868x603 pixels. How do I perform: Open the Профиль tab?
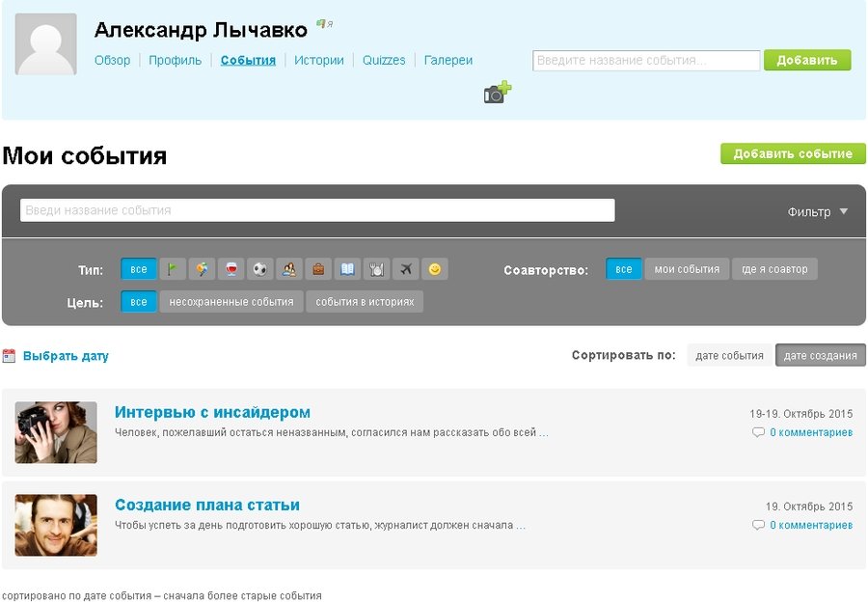pos(175,60)
